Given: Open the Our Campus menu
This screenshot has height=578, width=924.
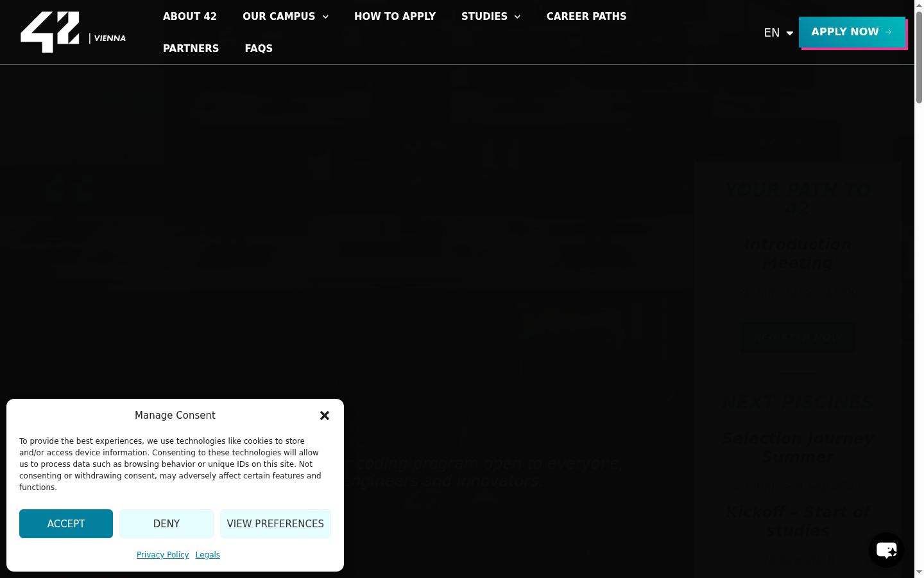Looking at the screenshot, I should pyautogui.click(x=278, y=16).
